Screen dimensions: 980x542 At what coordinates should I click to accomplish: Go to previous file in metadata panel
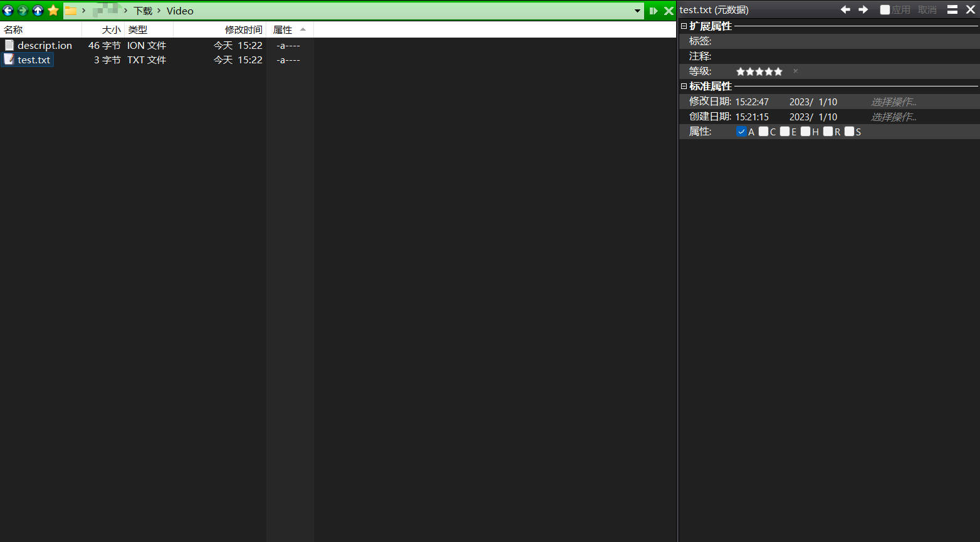(845, 10)
